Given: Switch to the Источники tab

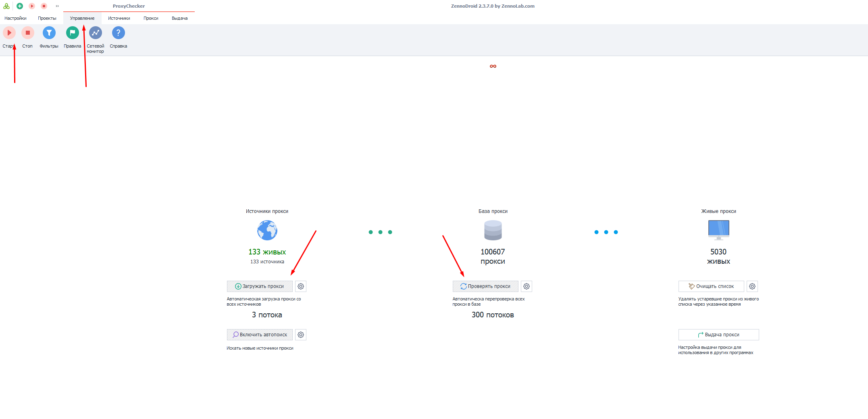Looking at the screenshot, I should click(119, 18).
